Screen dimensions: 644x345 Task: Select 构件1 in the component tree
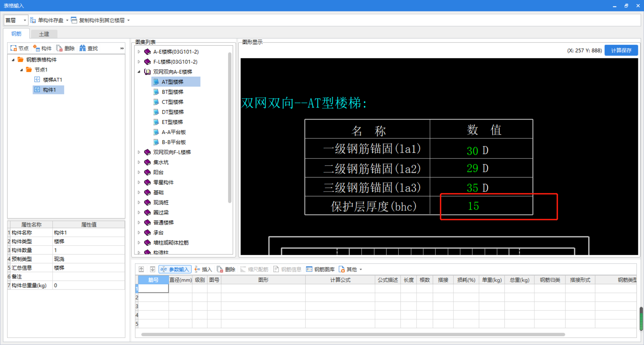(49, 90)
